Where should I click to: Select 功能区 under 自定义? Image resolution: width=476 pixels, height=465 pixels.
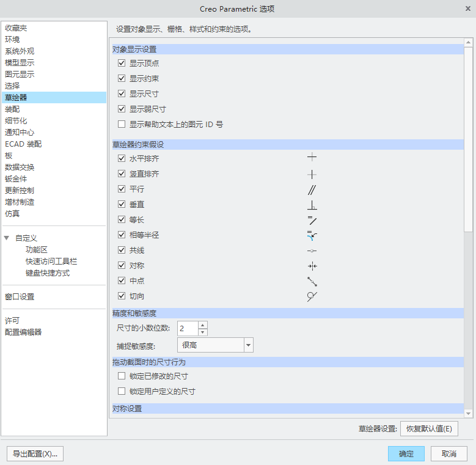[x=37, y=250]
